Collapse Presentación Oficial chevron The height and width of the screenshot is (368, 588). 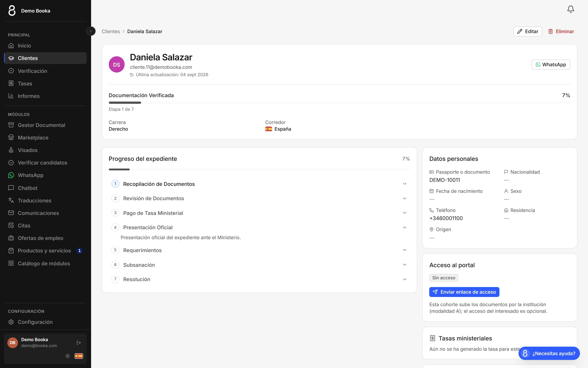click(x=405, y=228)
